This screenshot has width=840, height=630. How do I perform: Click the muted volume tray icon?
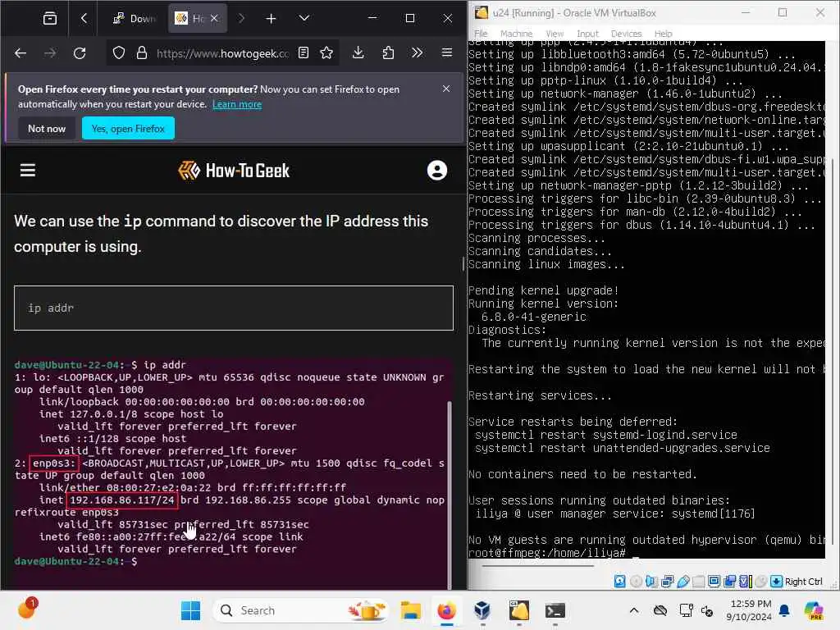[x=708, y=610]
